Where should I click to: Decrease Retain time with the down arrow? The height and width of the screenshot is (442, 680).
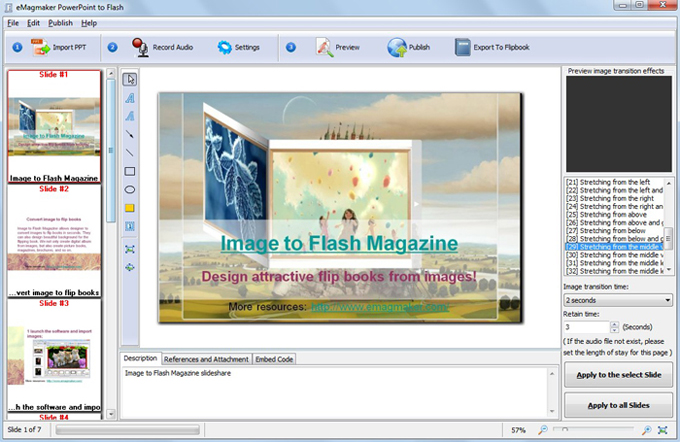click(615, 330)
